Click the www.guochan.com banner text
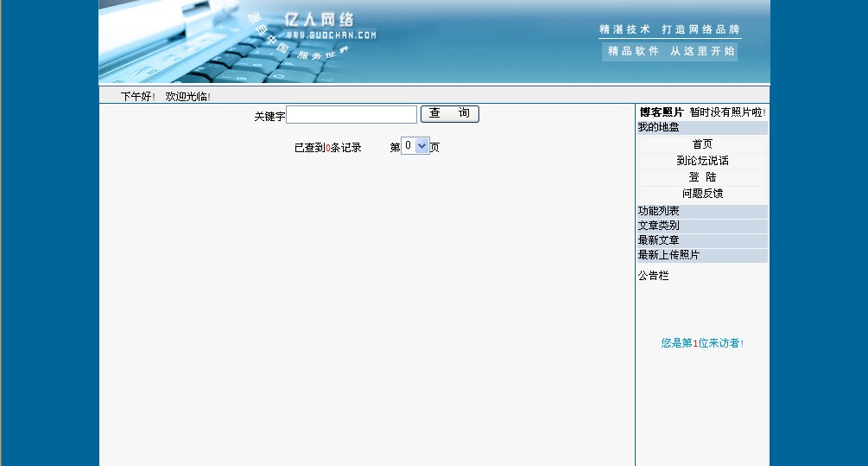Screen dimensions: 868x466 (332, 35)
